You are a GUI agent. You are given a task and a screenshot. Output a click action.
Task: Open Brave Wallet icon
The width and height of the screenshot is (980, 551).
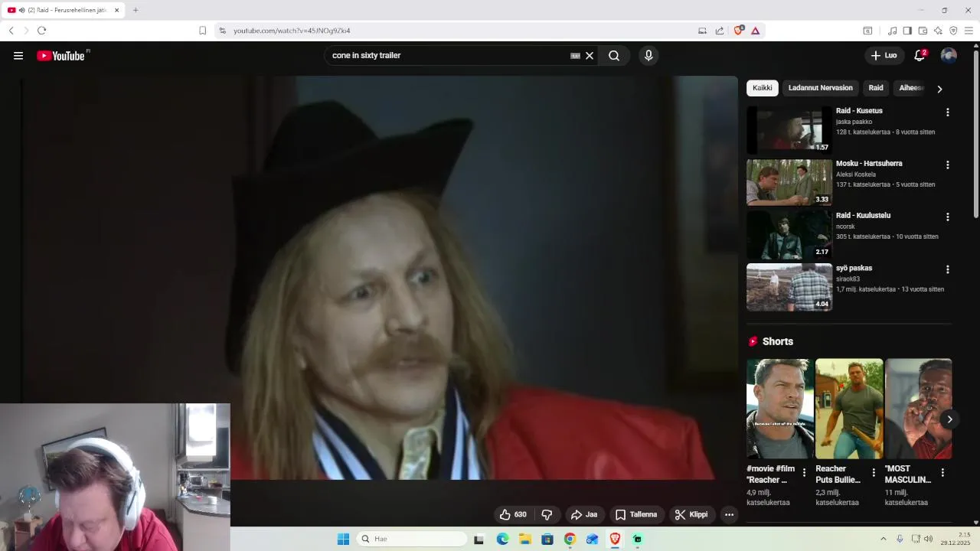pos(923,31)
